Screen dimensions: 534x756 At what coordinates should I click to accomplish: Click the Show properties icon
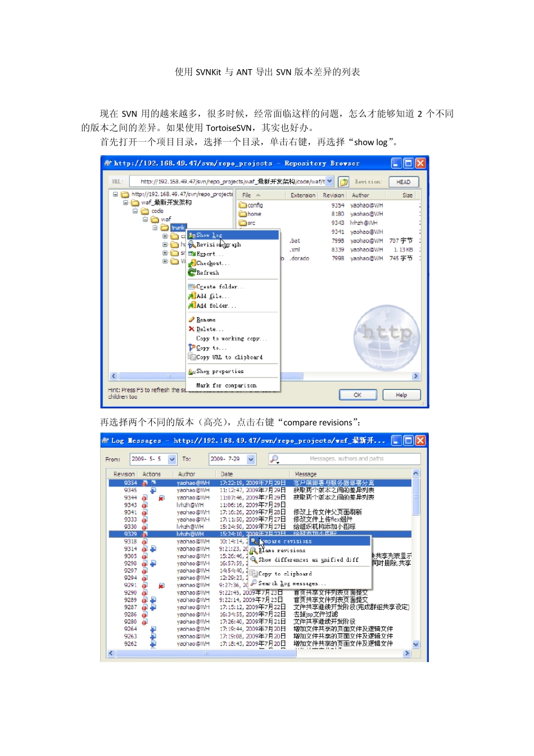point(192,371)
